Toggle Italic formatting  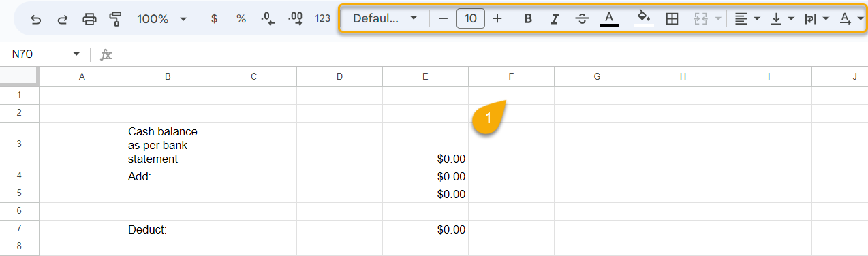click(x=555, y=19)
